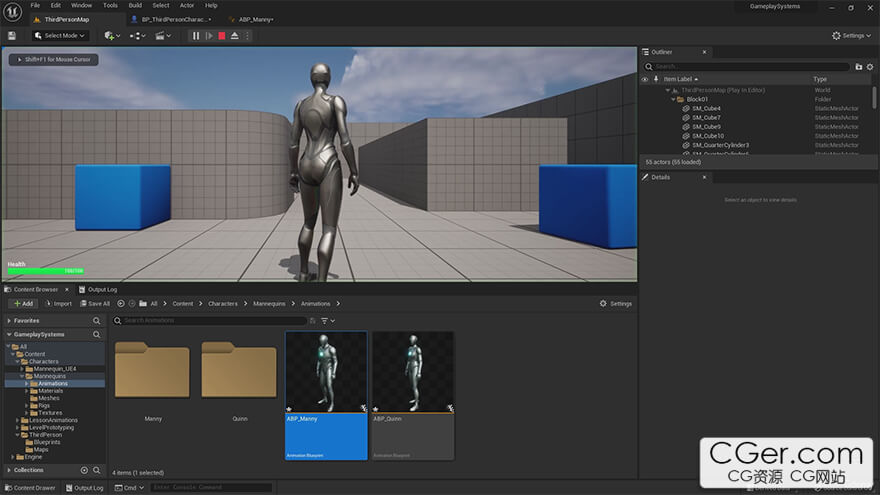Image resolution: width=880 pixels, height=495 pixels.
Task: Open the viewport Settings dropdown at top right
Action: [850, 35]
